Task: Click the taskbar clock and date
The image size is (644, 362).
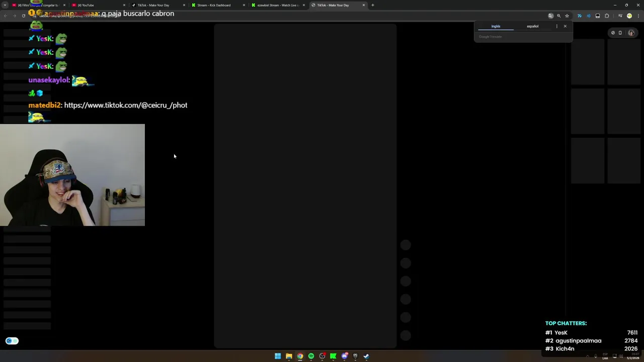Action: click(632, 356)
